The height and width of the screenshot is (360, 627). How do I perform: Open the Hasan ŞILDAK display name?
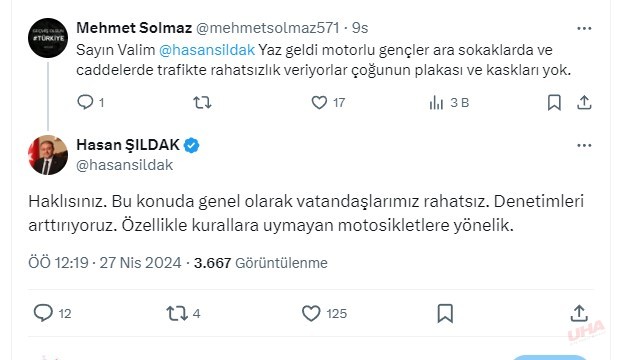coord(128,145)
